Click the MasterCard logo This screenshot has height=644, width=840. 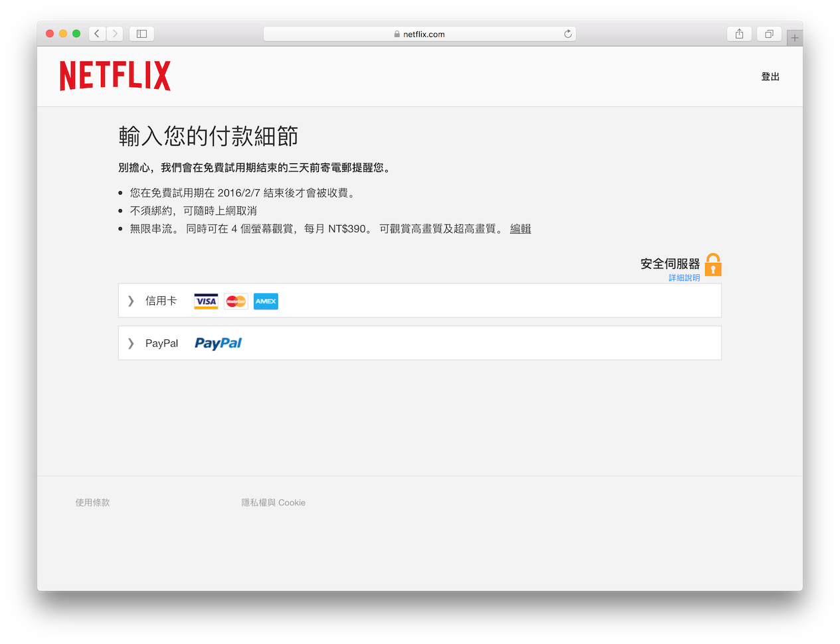[236, 301]
